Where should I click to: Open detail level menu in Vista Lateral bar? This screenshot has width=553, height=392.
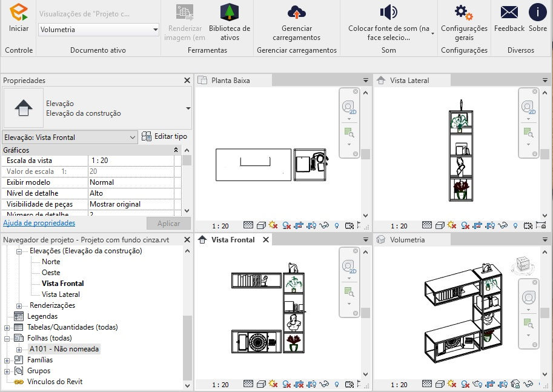(x=427, y=225)
